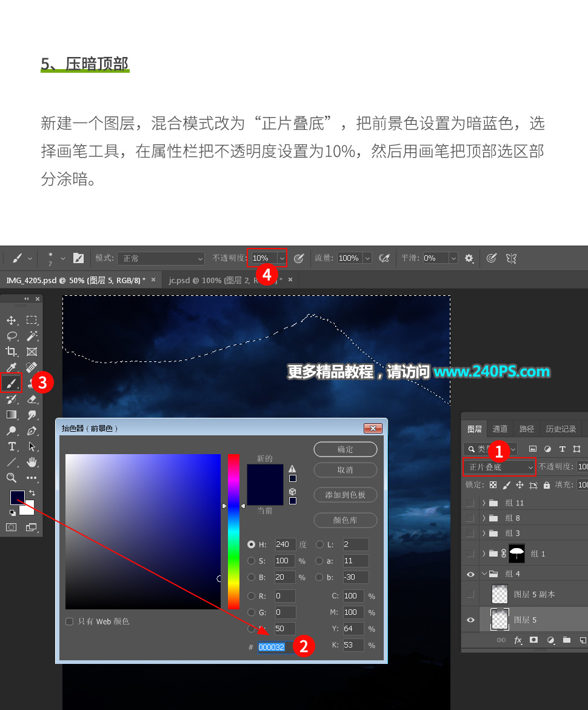
Task: Show the hidden 图层 5 副本 layer
Action: point(470,594)
